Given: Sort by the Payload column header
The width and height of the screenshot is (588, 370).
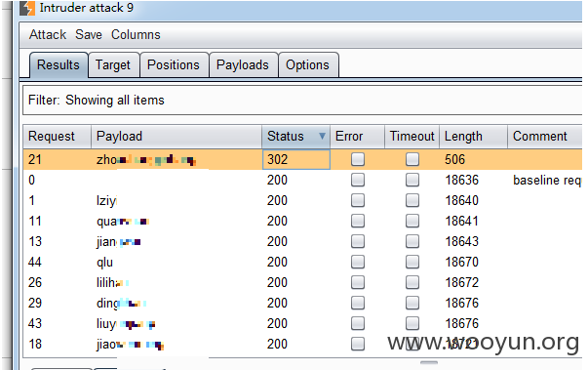Looking at the screenshot, I should [176, 137].
